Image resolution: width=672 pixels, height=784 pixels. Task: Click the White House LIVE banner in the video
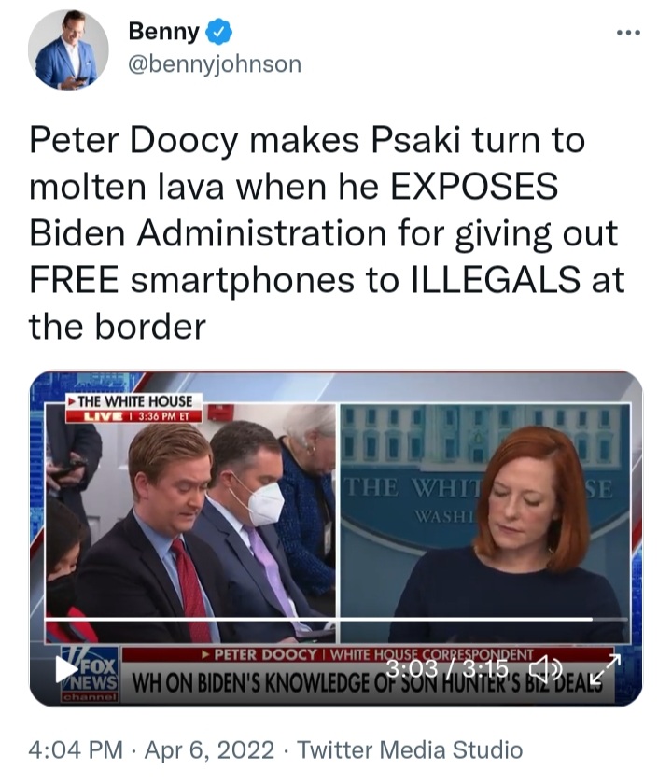point(134,408)
